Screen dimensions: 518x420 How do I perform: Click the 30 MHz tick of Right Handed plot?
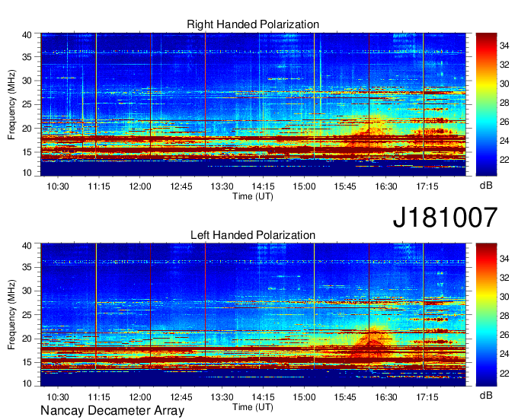pos(27,81)
